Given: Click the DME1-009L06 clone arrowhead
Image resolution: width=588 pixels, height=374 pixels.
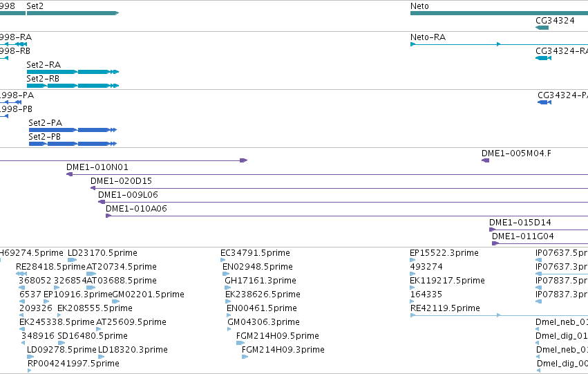Looking at the screenshot, I should (x=102, y=202).
